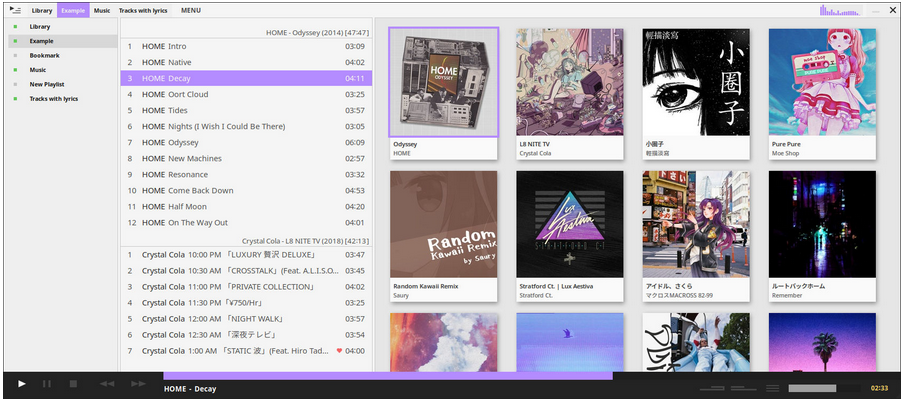Click album header Crystal Cola - L8 NITE TV

306,241
